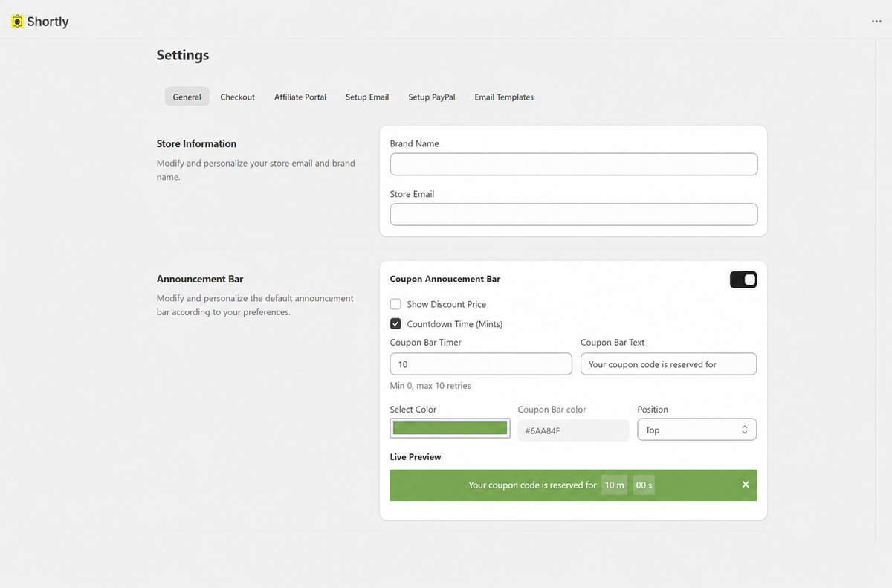Screen dimensions: 892x588
Task: Click the '00 s' countdown box in preview
Action: (x=644, y=485)
